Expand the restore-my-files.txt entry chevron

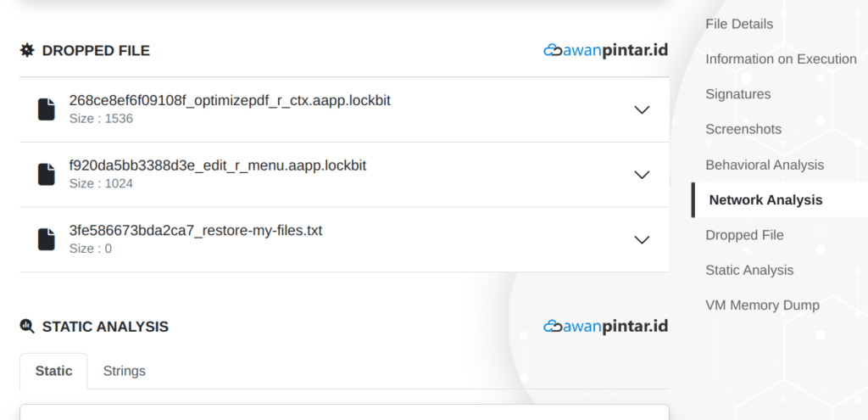(x=642, y=240)
